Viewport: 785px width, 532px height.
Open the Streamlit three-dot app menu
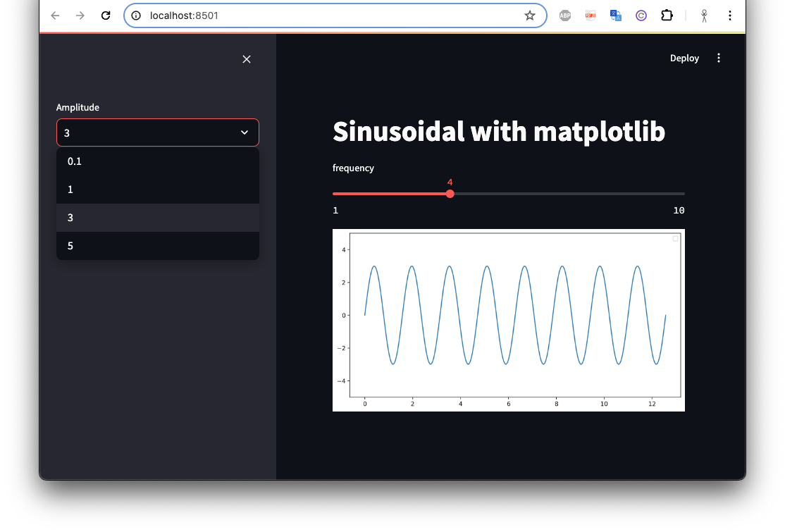(x=719, y=58)
